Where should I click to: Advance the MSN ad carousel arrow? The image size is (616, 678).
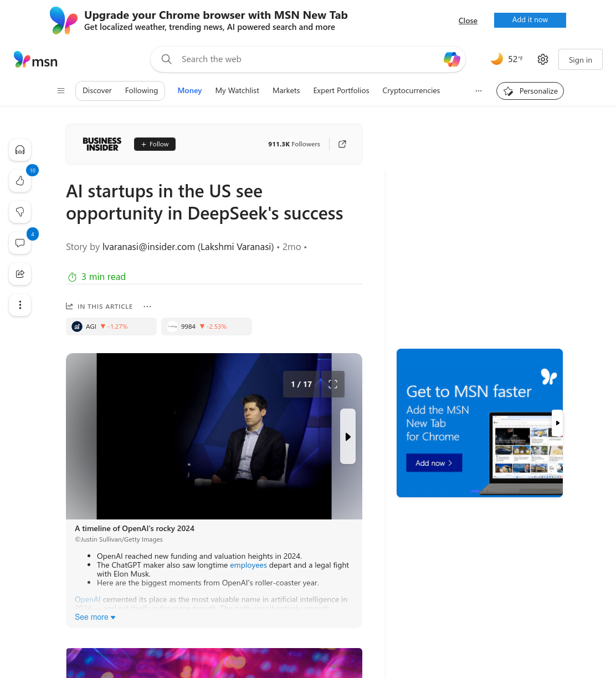coord(557,423)
